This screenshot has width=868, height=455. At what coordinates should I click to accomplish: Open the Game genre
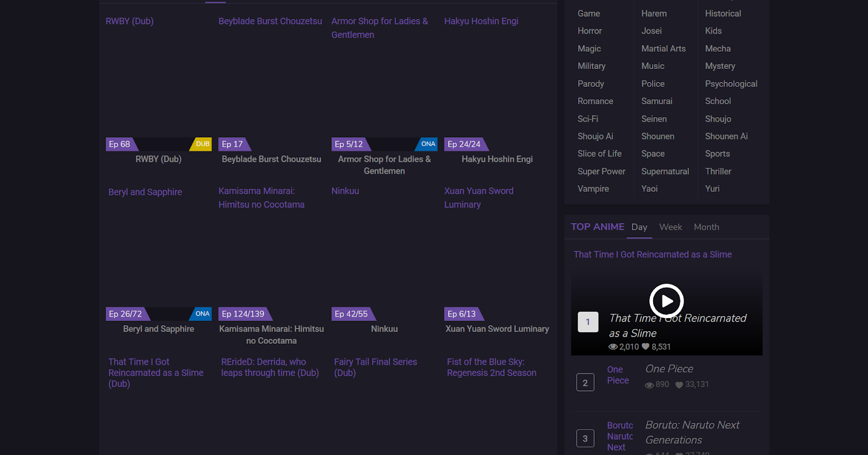589,14
